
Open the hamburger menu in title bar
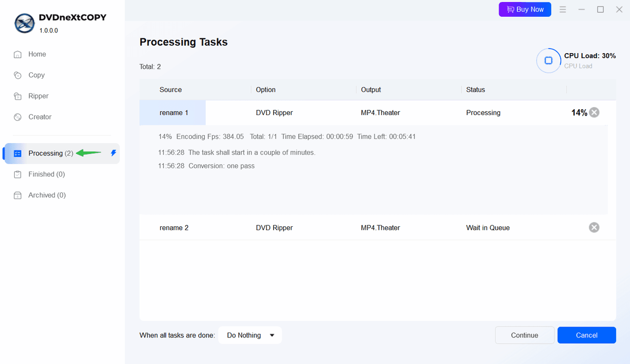pyautogui.click(x=563, y=9)
